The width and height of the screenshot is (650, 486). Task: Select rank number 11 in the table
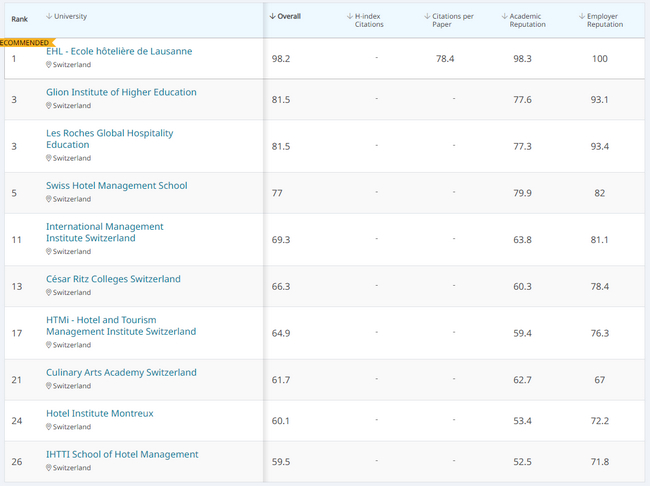tap(16, 240)
